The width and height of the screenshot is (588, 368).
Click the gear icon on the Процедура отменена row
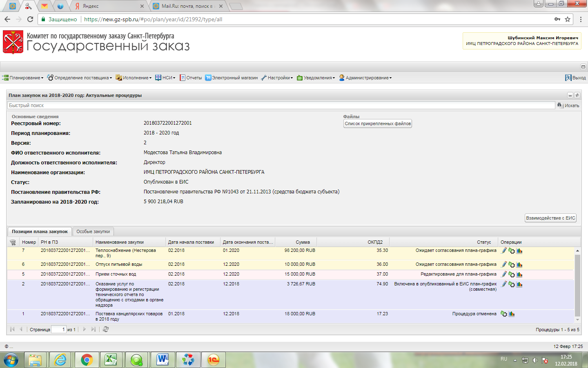pyautogui.click(x=504, y=314)
